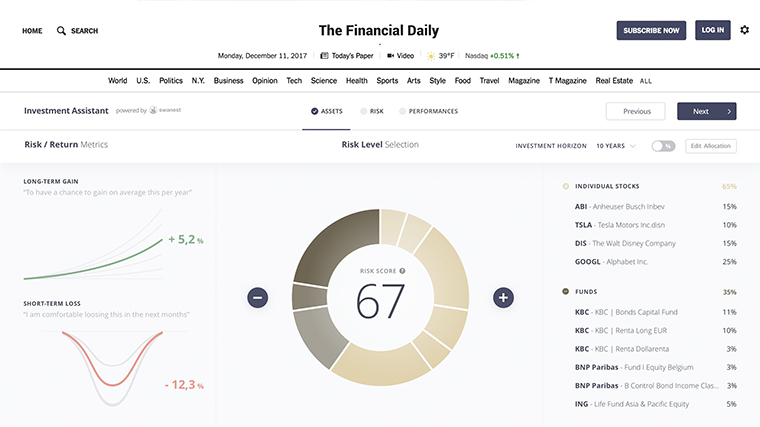Go to the Home link
Image resolution: width=760 pixels, height=427 pixels.
[x=32, y=31]
